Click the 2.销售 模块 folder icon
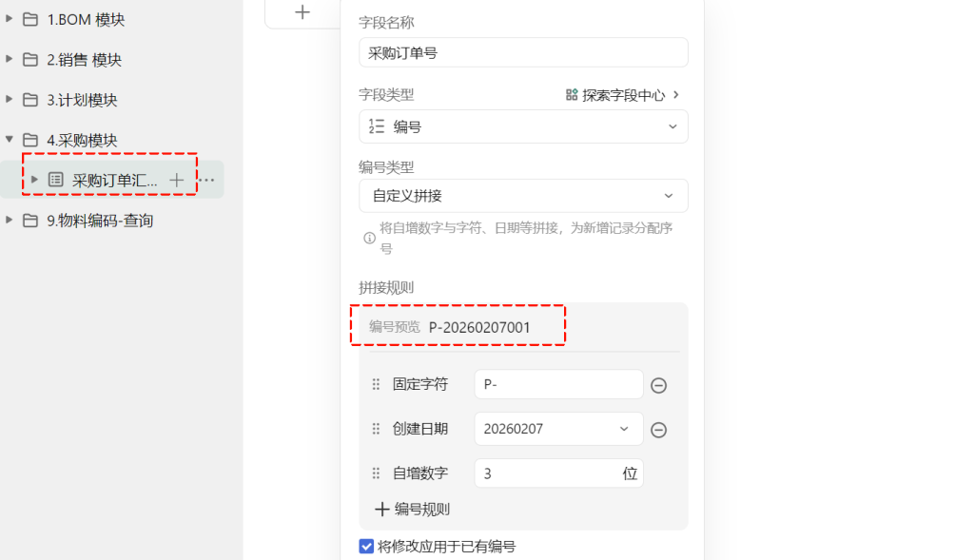 click(x=29, y=60)
